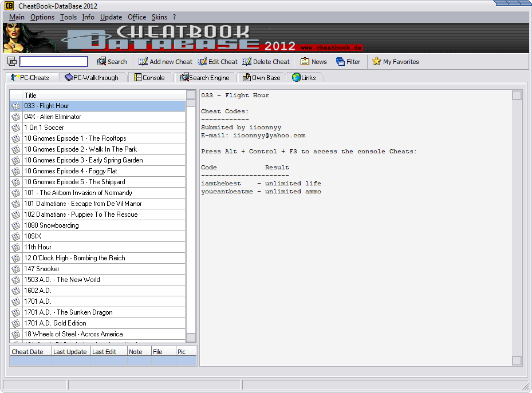The height and width of the screenshot is (393, 532).
Task: Click the icon beside 1 On 1 Soccer
Action: pyautogui.click(x=16, y=128)
